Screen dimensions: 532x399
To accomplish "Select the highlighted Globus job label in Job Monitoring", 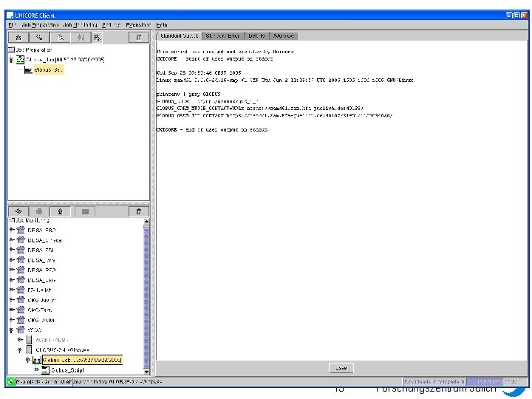I will (82, 360).
